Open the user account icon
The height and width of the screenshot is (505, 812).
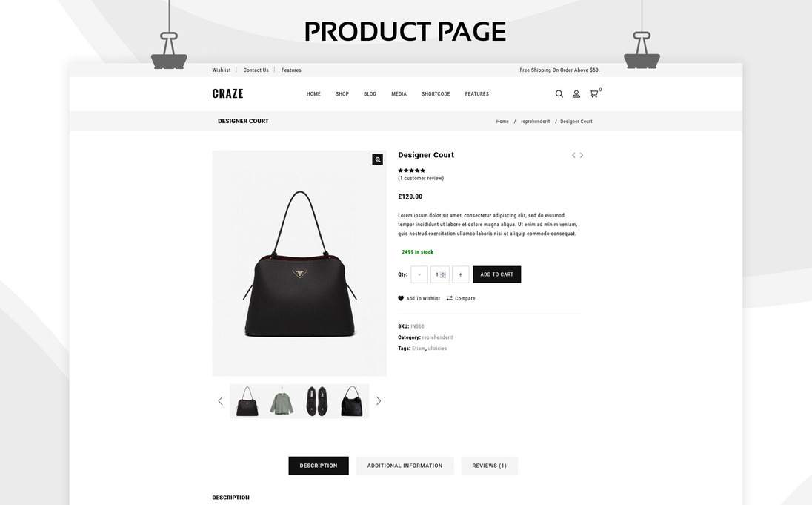[576, 94]
